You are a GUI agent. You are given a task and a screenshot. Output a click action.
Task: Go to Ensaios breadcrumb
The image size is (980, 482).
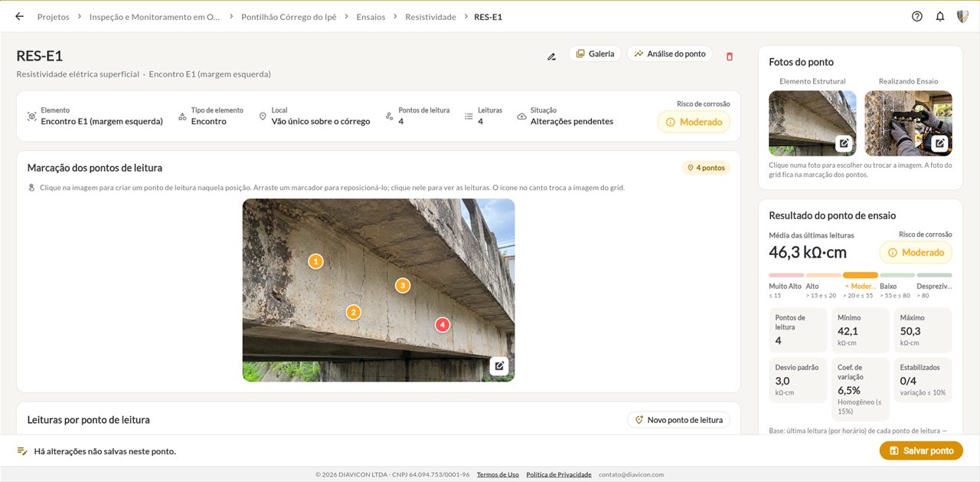pyautogui.click(x=371, y=16)
